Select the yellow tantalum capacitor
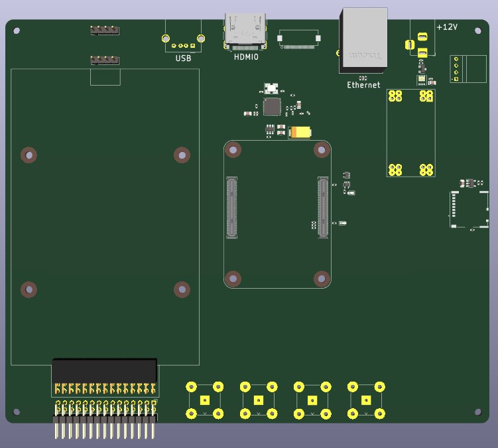The image size is (498, 448). [x=300, y=132]
